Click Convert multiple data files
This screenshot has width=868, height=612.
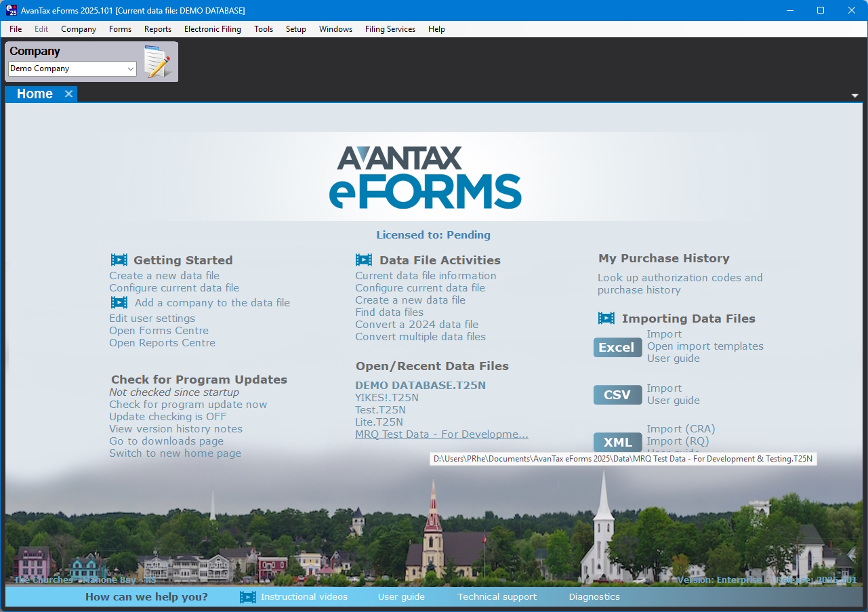[420, 337]
